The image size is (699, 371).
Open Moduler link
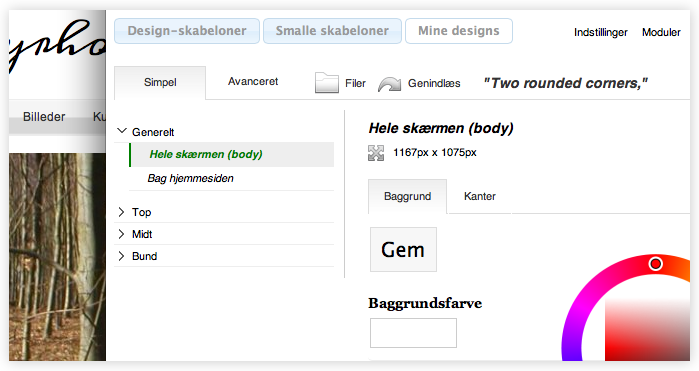tap(661, 32)
